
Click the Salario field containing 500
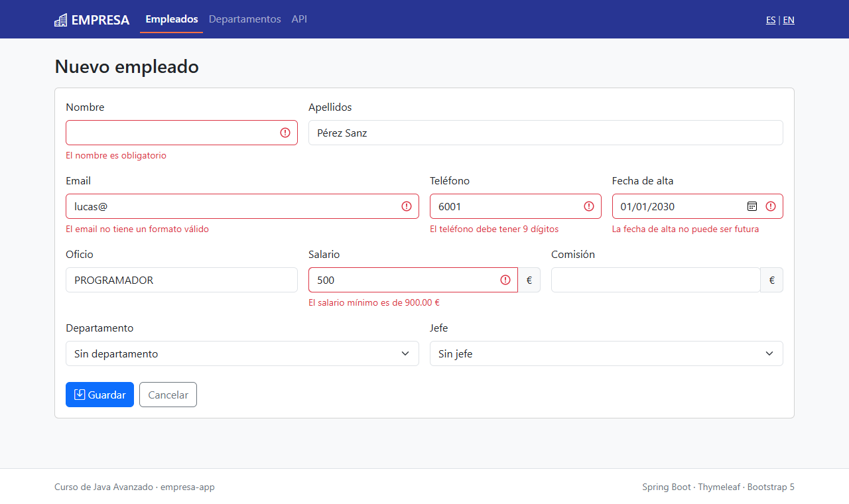(413, 280)
